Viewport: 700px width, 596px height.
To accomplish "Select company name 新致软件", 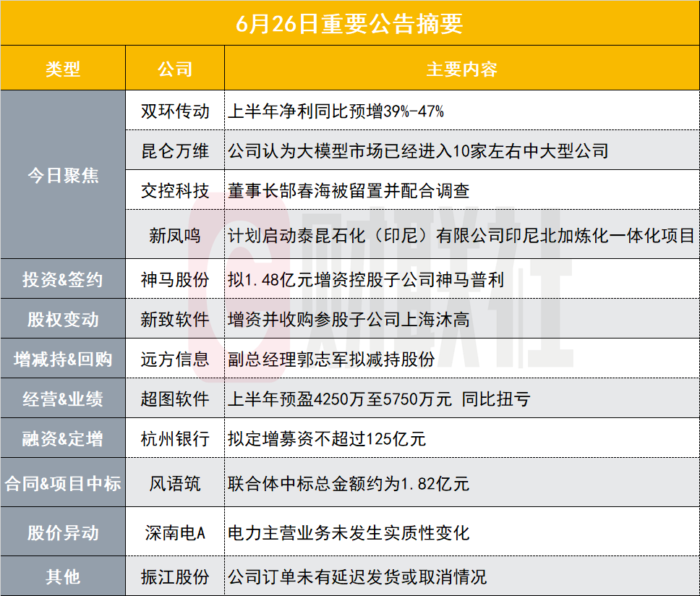I will [x=175, y=319].
